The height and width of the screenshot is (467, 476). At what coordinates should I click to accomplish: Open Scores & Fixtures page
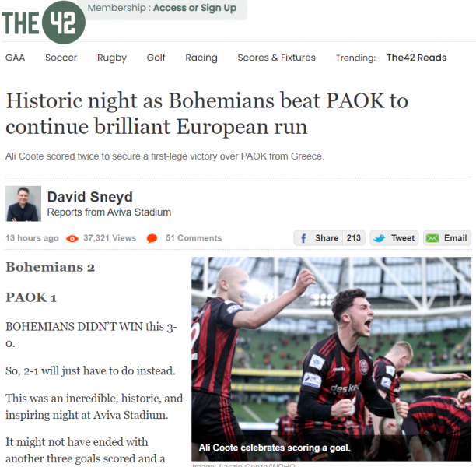point(277,58)
